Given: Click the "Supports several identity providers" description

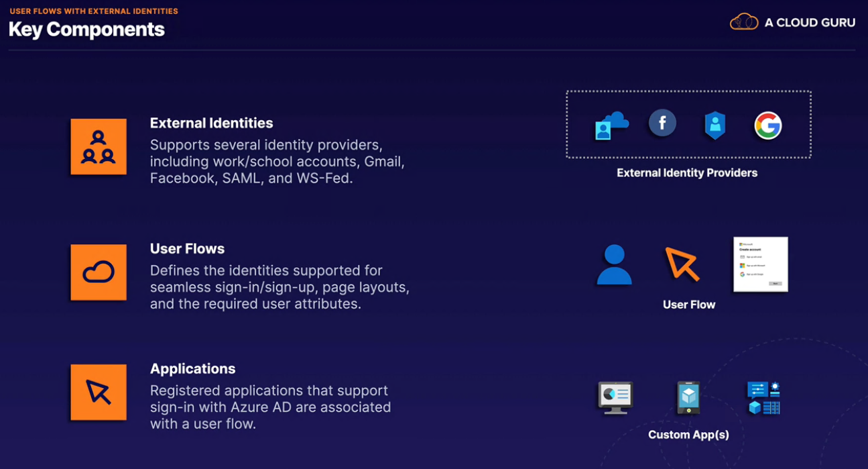Looking at the screenshot, I should click(277, 162).
